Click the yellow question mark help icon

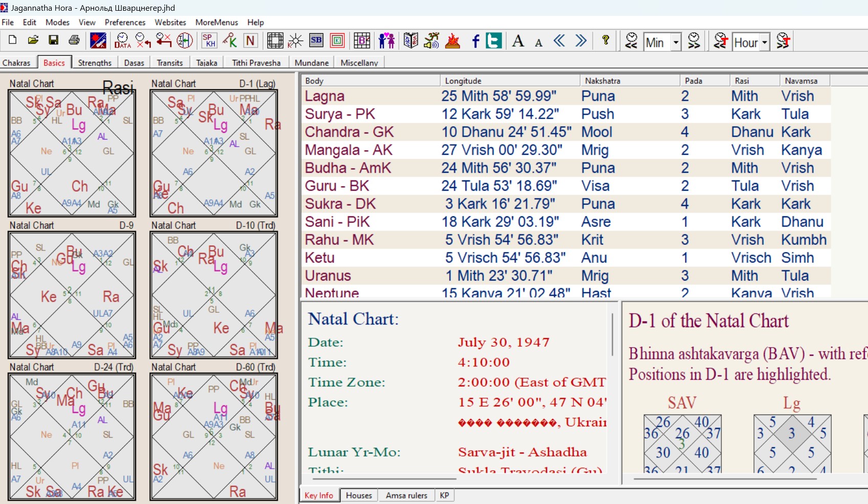(x=606, y=40)
